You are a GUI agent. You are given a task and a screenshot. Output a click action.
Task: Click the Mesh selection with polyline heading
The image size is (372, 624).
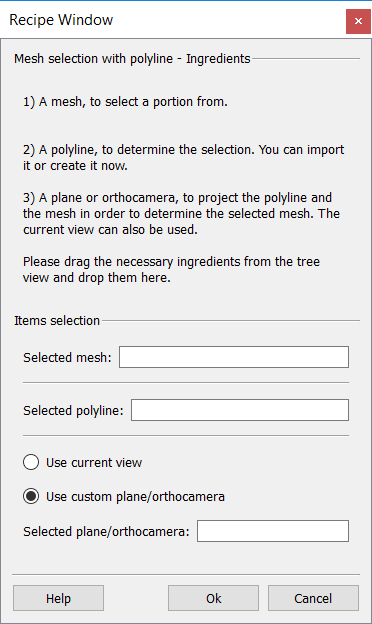(132, 58)
